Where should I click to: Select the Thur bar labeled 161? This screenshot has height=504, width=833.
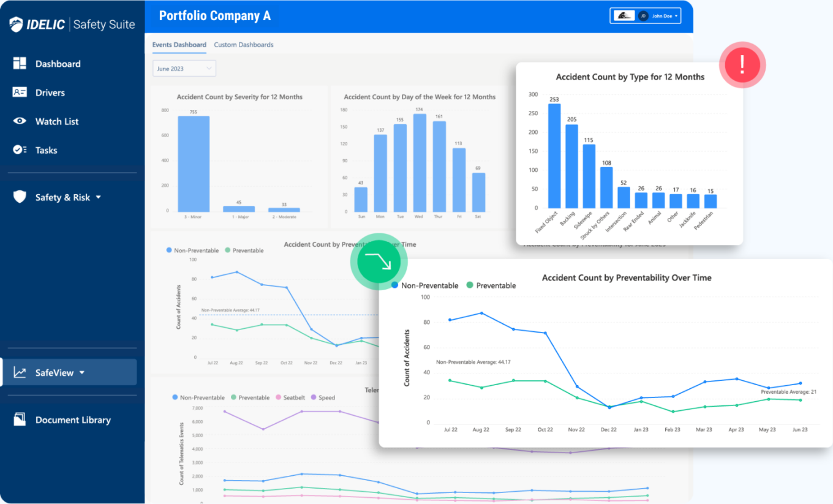tap(439, 167)
